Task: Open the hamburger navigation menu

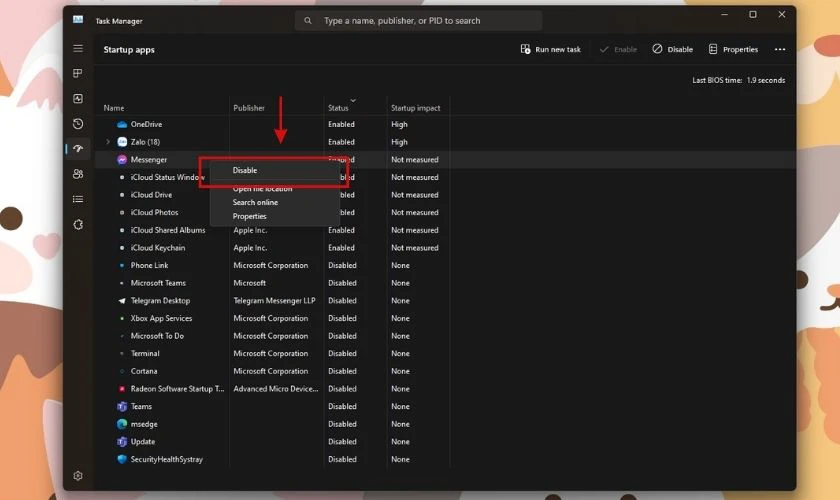Action: [78, 49]
